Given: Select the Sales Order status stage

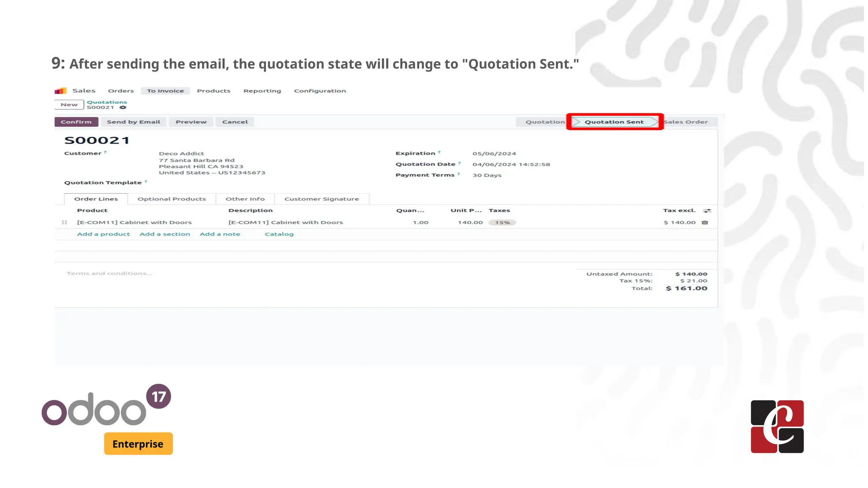Looking at the screenshot, I should tap(686, 122).
